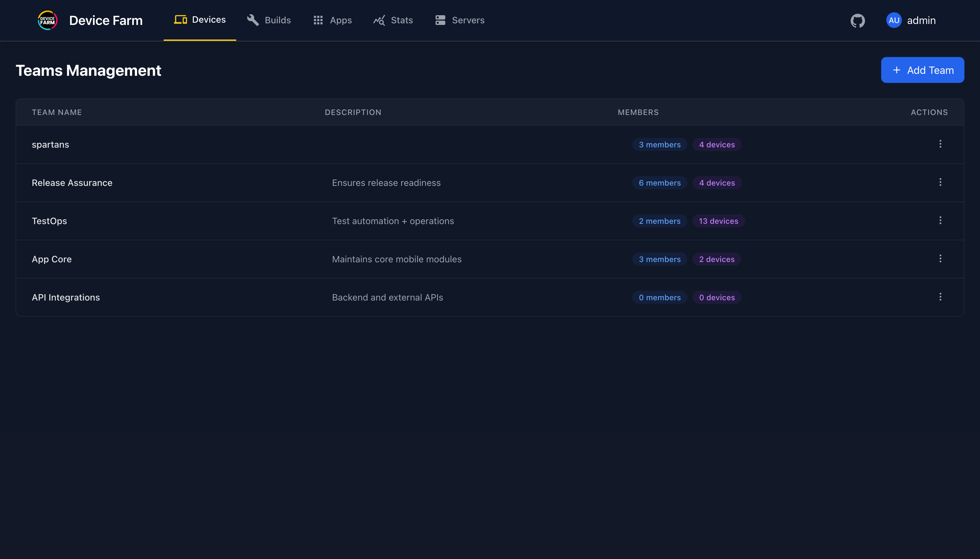
Task: Open kebab menu for App Core
Action: [x=940, y=259]
